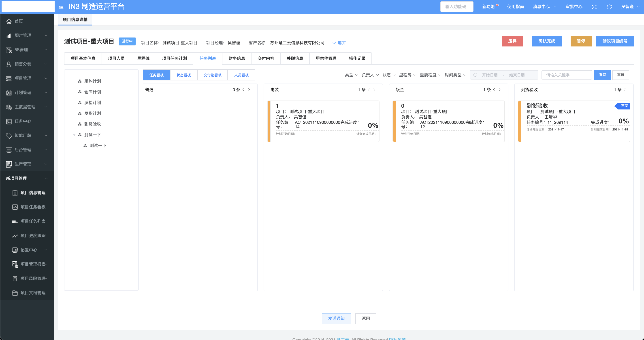Switch to 状态看板 board view
644x340 pixels.
coord(183,75)
